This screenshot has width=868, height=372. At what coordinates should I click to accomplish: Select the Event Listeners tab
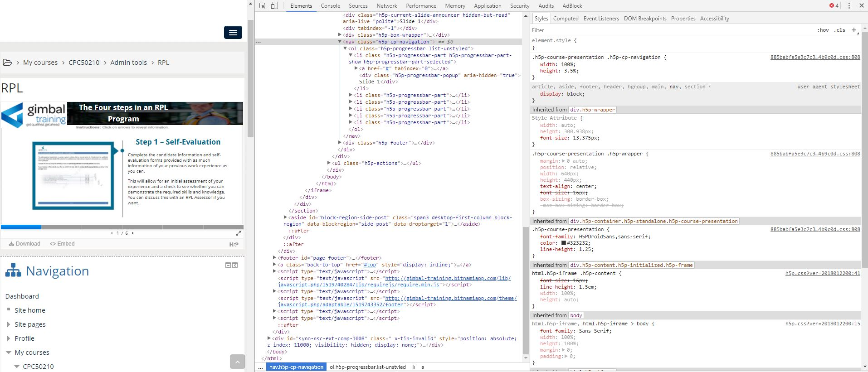click(x=601, y=19)
